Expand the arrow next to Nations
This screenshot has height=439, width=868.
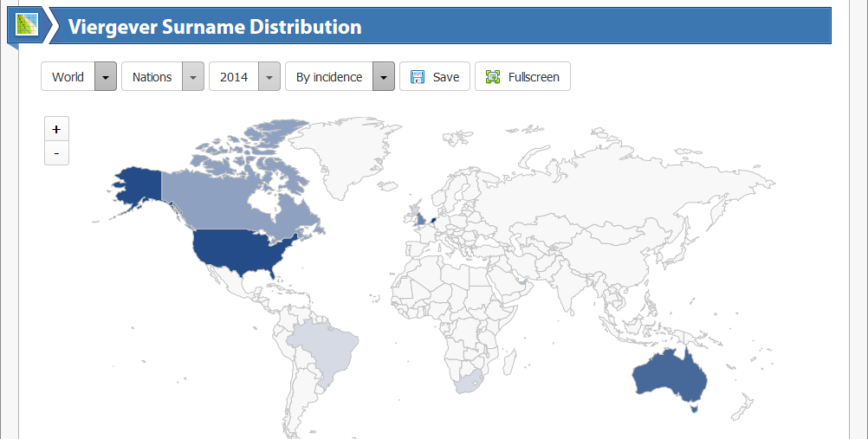193,76
